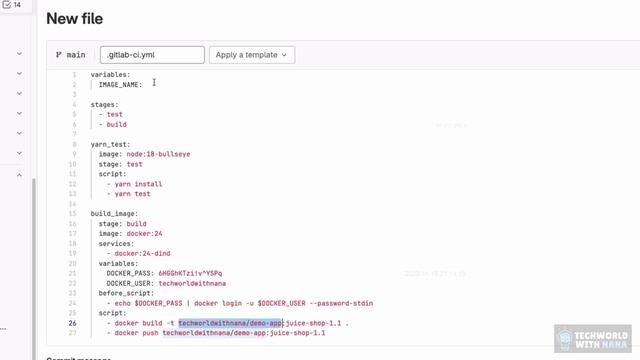Open the Apply a template dropdown
The width and height of the screenshot is (640, 360).
(x=252, y=55)
